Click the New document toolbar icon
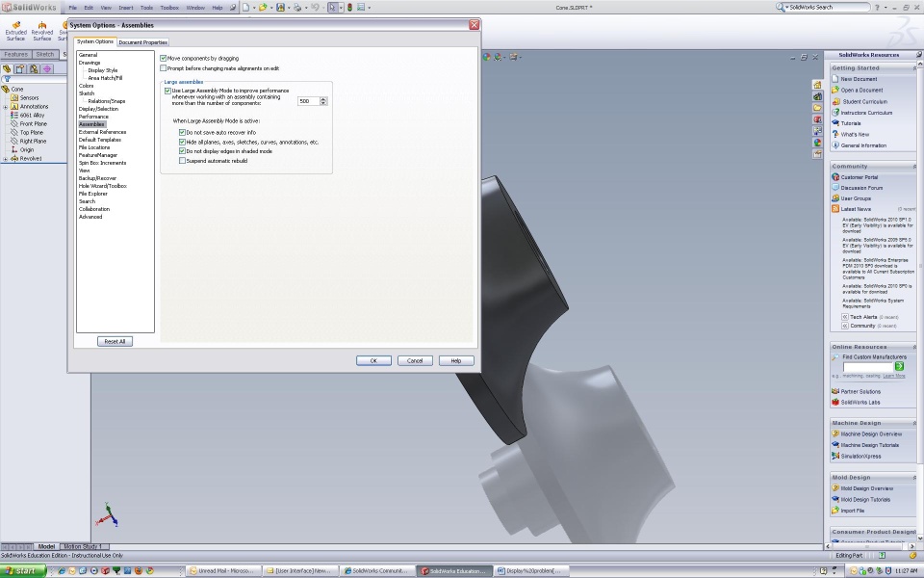 (x=245, y=8)
